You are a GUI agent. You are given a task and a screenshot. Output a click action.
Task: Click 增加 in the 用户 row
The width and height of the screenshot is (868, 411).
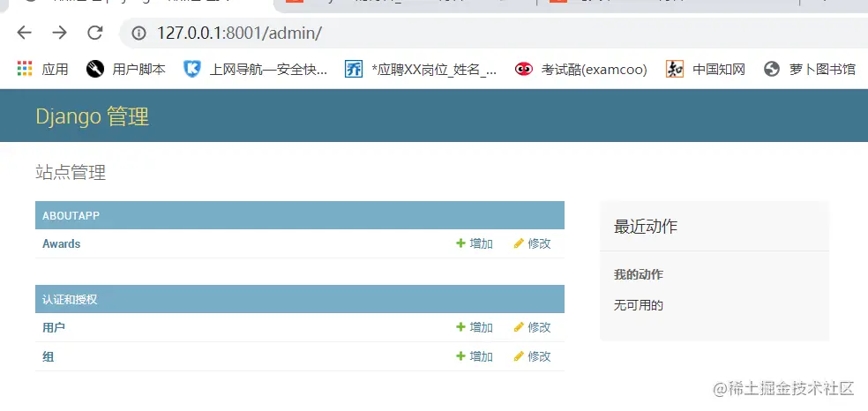(475, 327)
